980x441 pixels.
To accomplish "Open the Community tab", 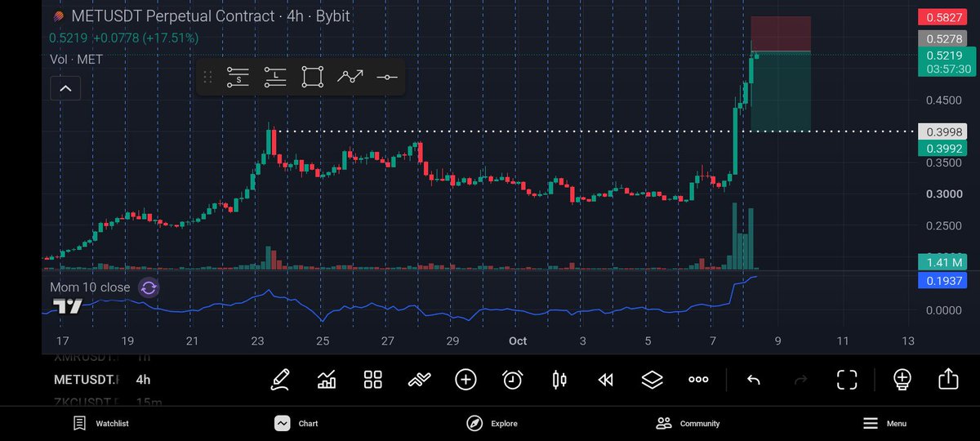I will coord(688,423).
